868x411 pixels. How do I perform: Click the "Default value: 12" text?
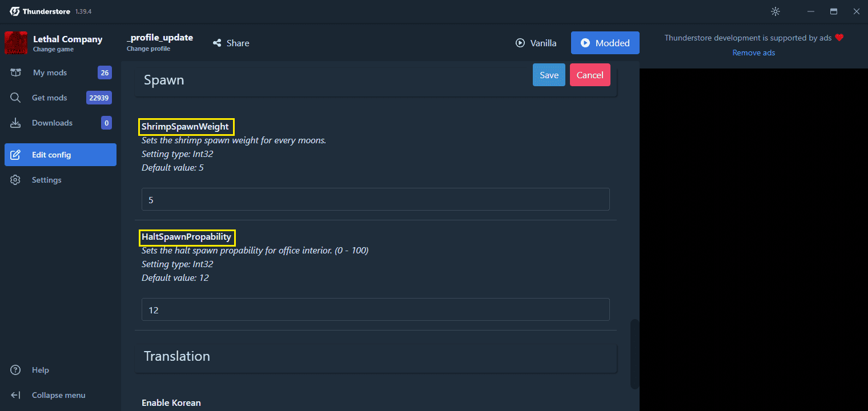point(175,278)
